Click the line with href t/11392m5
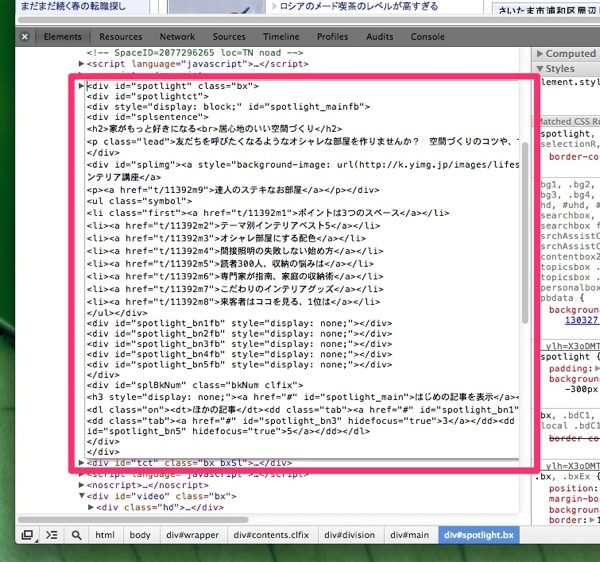This screenshot has height=562, width=600. point(230,264)
